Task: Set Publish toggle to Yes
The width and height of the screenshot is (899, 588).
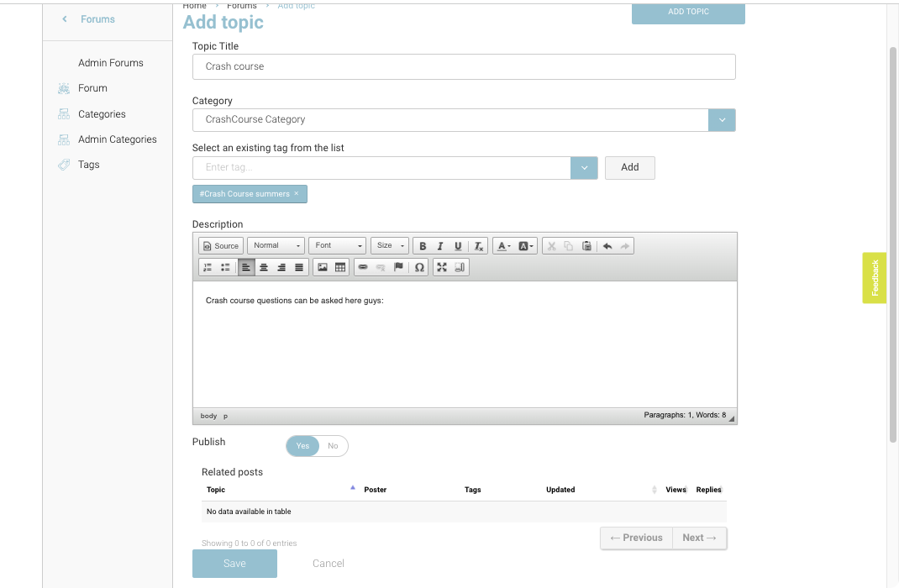Action: (302, 446)
